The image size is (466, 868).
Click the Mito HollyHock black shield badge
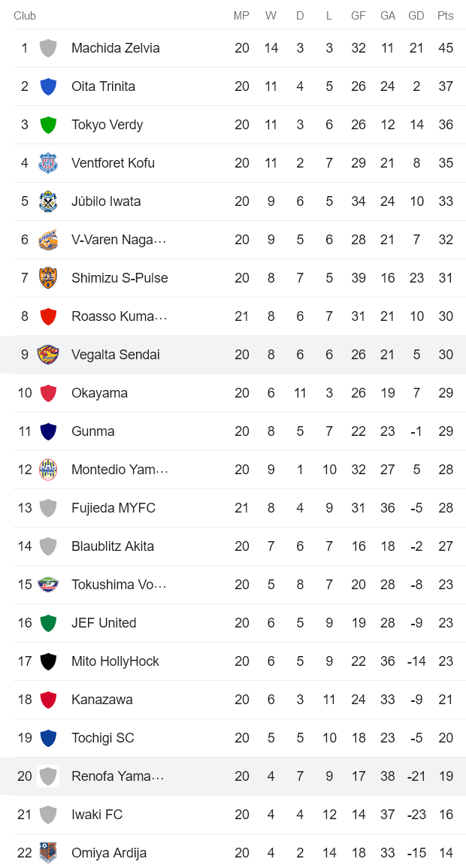point(48,661)
